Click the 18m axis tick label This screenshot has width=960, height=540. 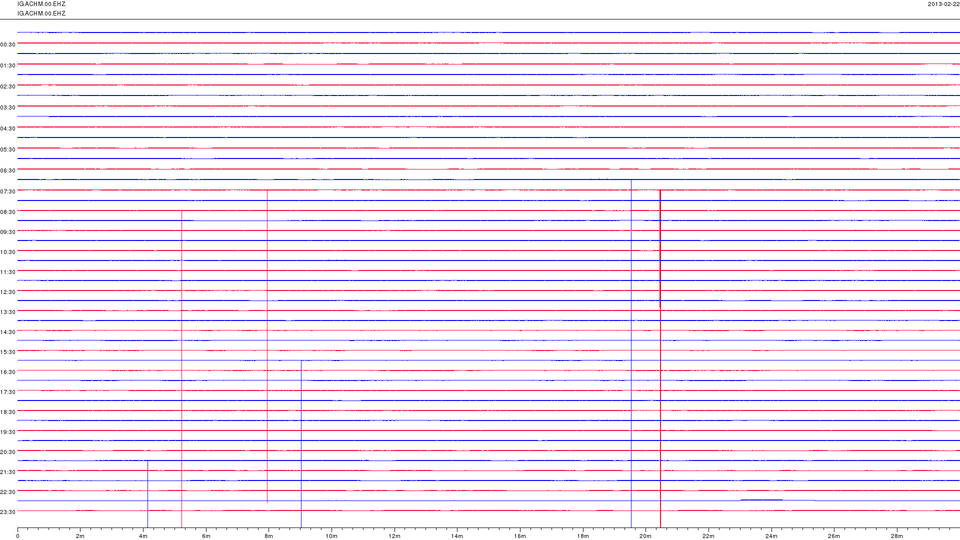click(583, 536)
